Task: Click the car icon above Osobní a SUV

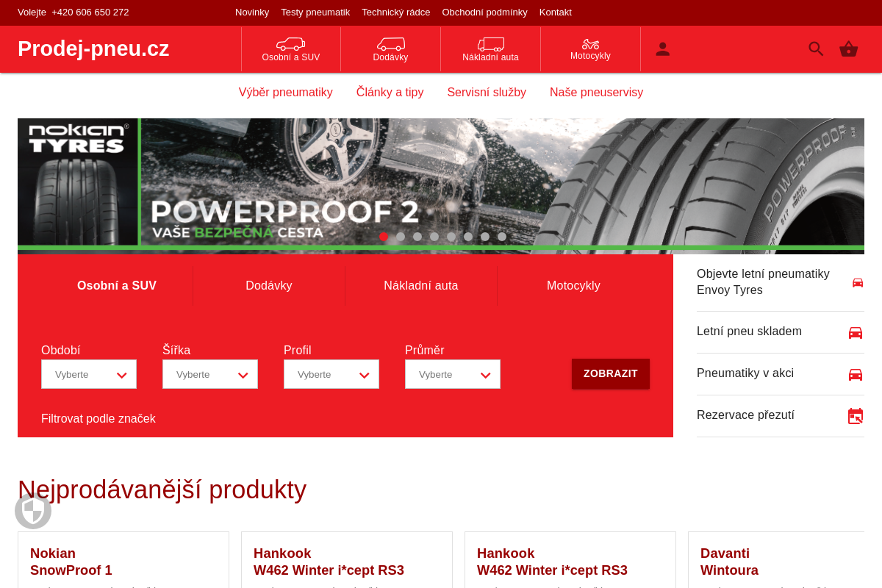Action: pyautogui.click(x=291, y=44)
